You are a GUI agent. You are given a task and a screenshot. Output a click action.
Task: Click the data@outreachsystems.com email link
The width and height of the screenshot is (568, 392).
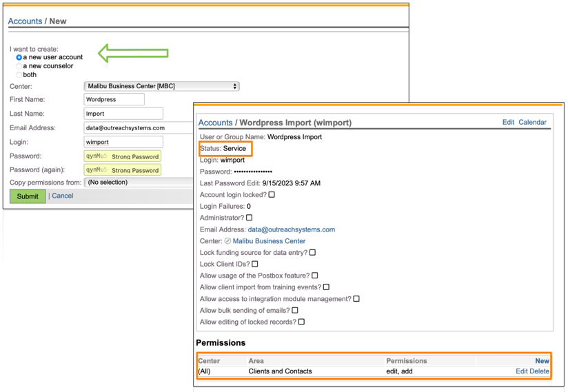(291, 229)
